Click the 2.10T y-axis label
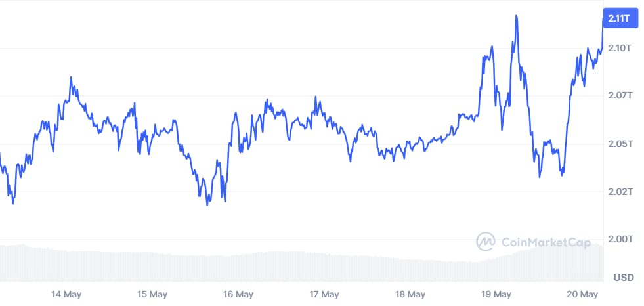 pos(619,48)
